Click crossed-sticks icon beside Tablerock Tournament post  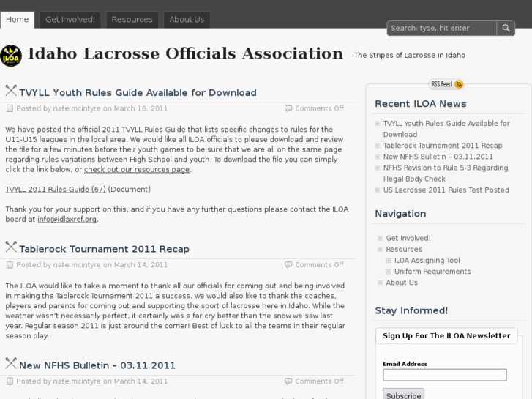click(x=11, y=247)
